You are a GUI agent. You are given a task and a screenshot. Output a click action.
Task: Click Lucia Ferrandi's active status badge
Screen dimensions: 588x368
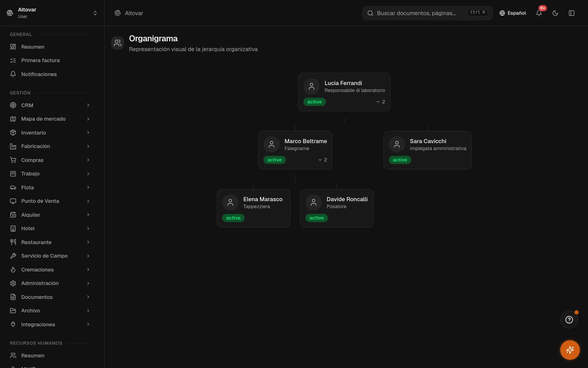(x=314, y=102)
